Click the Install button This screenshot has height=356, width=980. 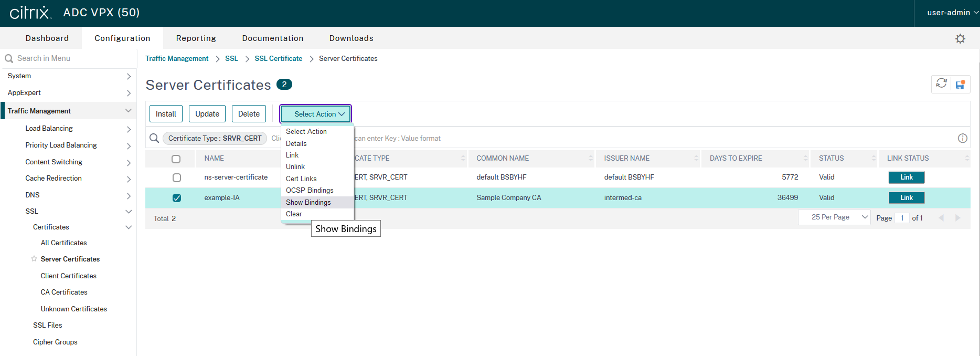(166, 114)
